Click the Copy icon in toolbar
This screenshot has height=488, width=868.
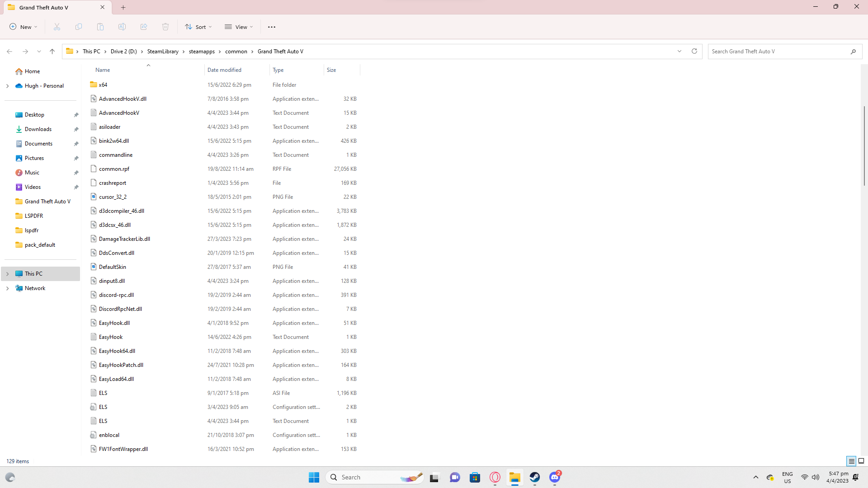point(79,27)
